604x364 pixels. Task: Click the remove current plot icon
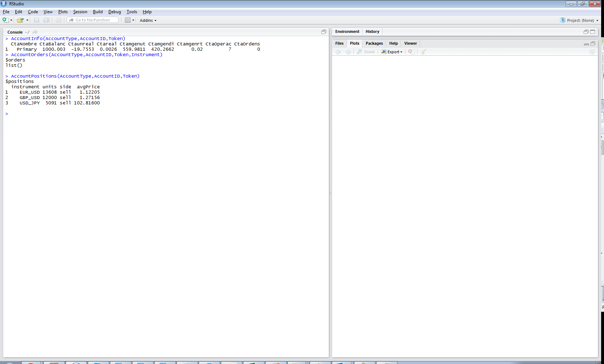tap(410, 52)
